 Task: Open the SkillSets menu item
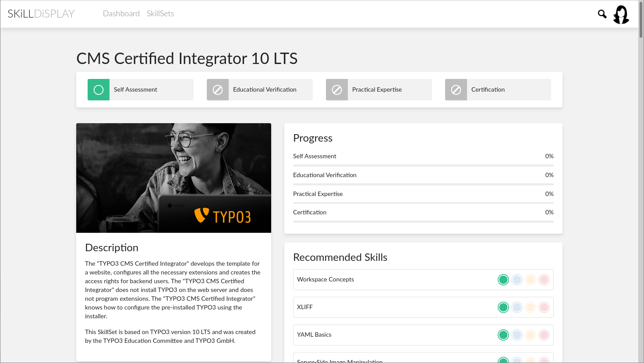pyautogui.click(x=160, y=14)
